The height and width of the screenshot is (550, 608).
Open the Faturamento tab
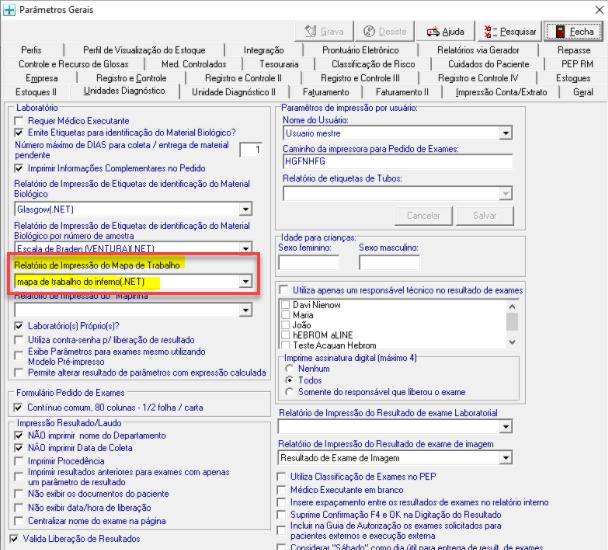coord(326,92)
